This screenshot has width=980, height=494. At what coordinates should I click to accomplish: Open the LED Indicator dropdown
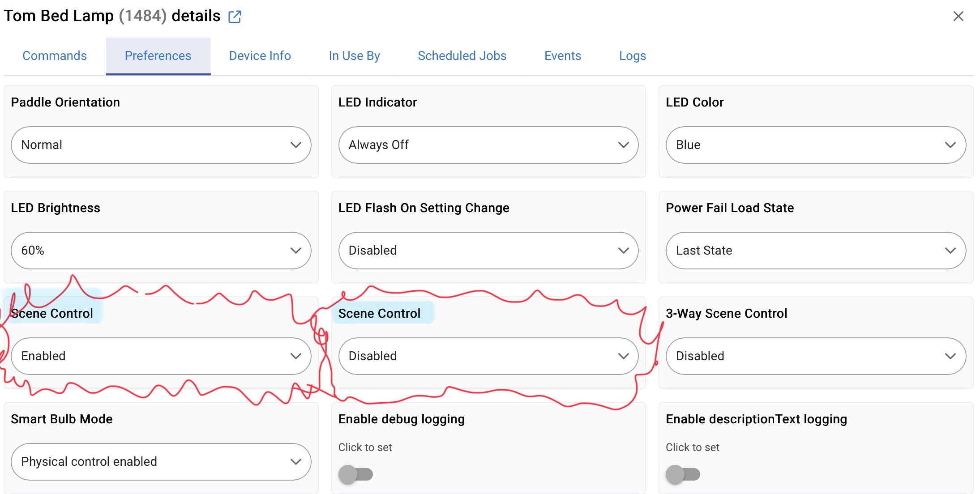(x=488, y=145)
